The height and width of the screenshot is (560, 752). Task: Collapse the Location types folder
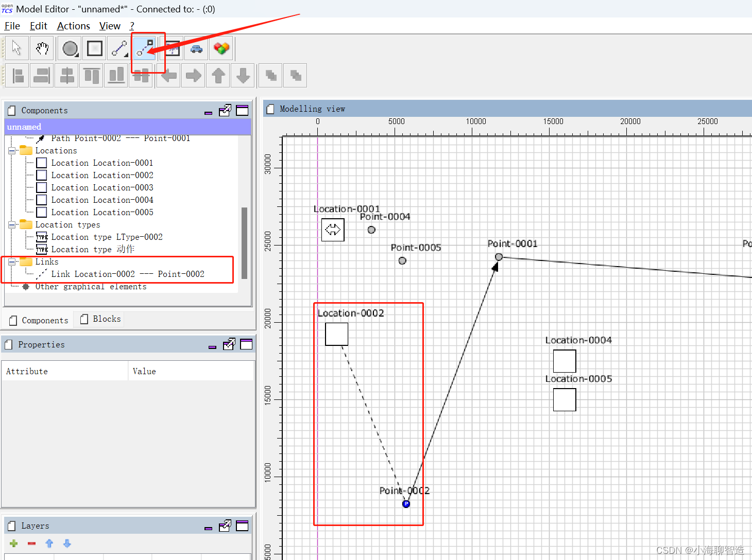(11, 225)
